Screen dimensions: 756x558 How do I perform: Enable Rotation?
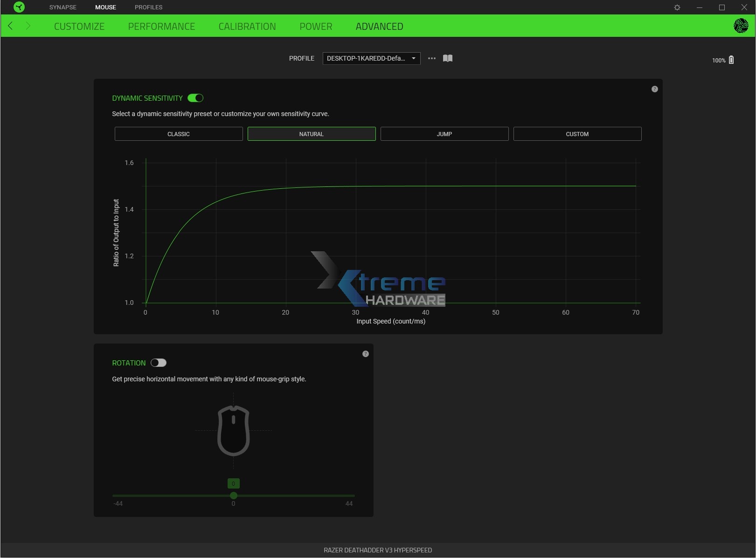159,363
